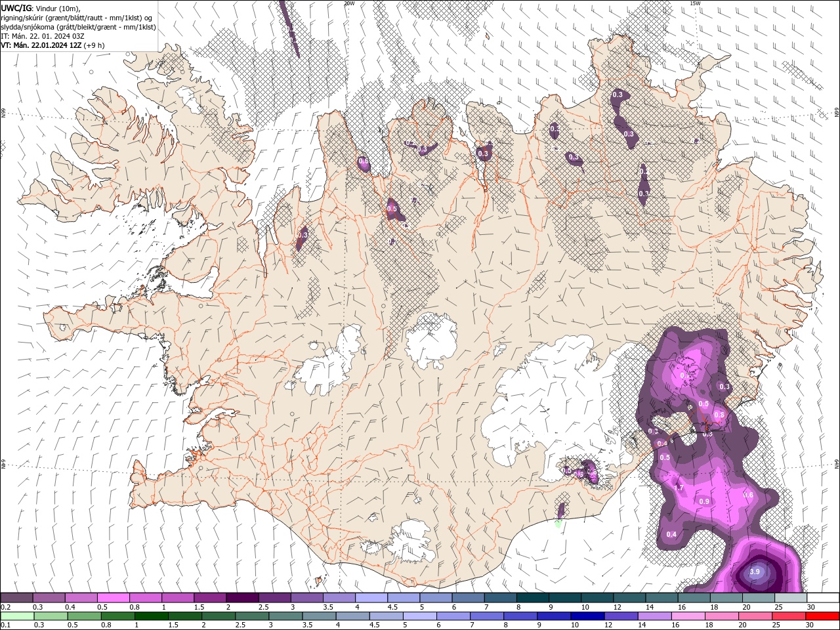This screenshot has width=840, height=630.
Task: Click the 'IT: Mán. 22. 01. 2024 03Z' line
Action: click(41, 36)
